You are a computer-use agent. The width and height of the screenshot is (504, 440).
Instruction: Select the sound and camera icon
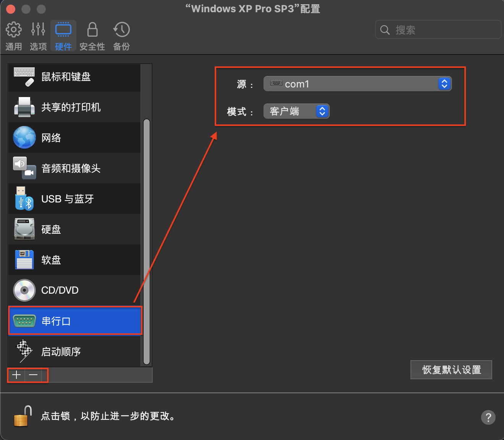[24, 168]
